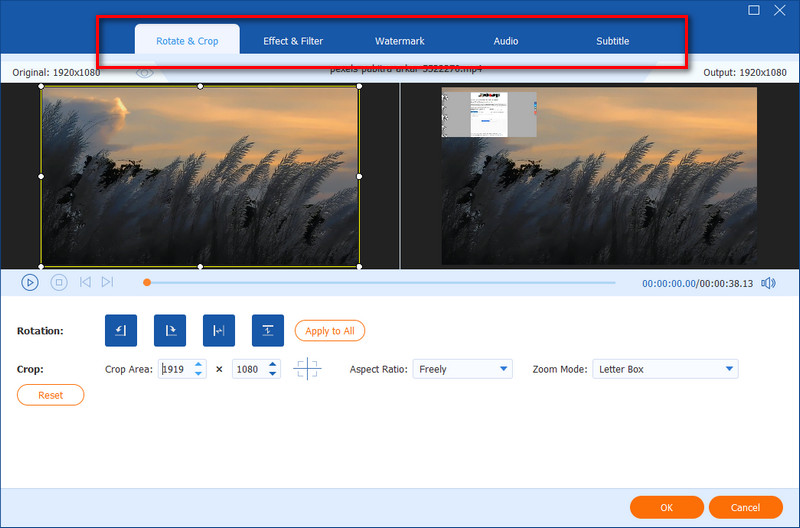The width and height of the screenshot is (800, 528).
Task: Reset the crop settings
Action: pos(51,395)
